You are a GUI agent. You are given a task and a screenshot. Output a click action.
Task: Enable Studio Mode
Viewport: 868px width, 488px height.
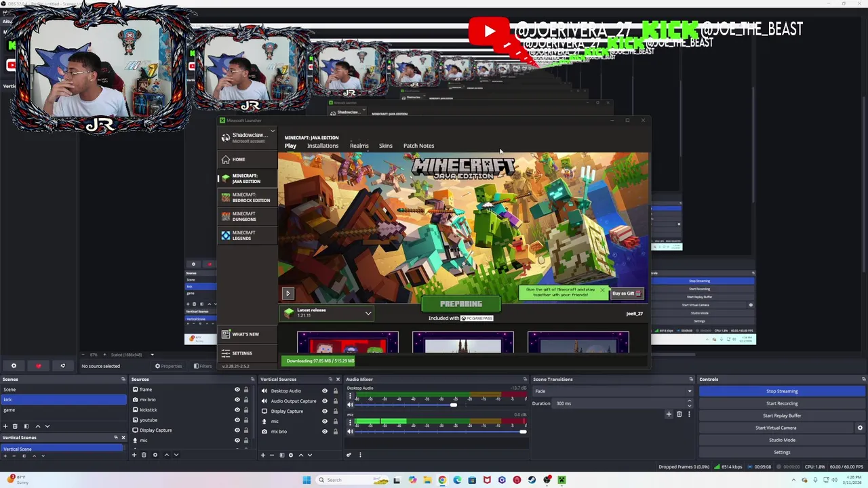point(782,440)
